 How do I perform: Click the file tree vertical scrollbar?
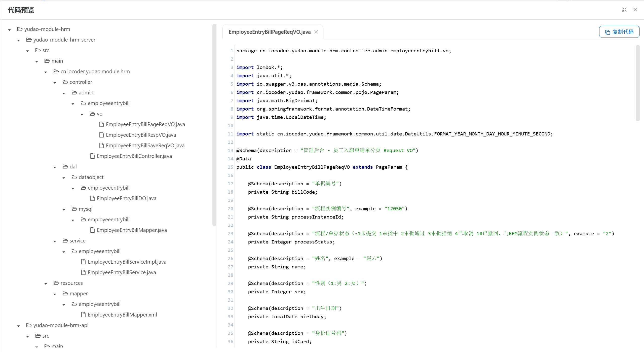point(214,125)
